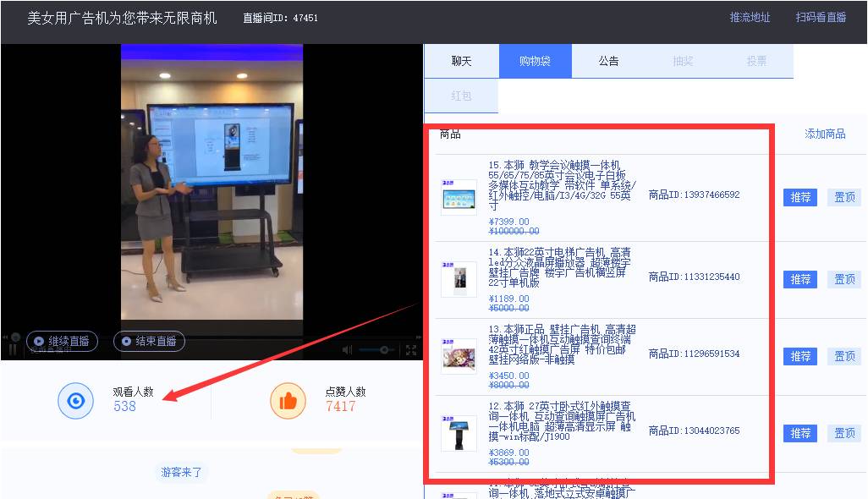Click the play icon inside 继续直播 button

pyautogui.click(x=40, y=340)
